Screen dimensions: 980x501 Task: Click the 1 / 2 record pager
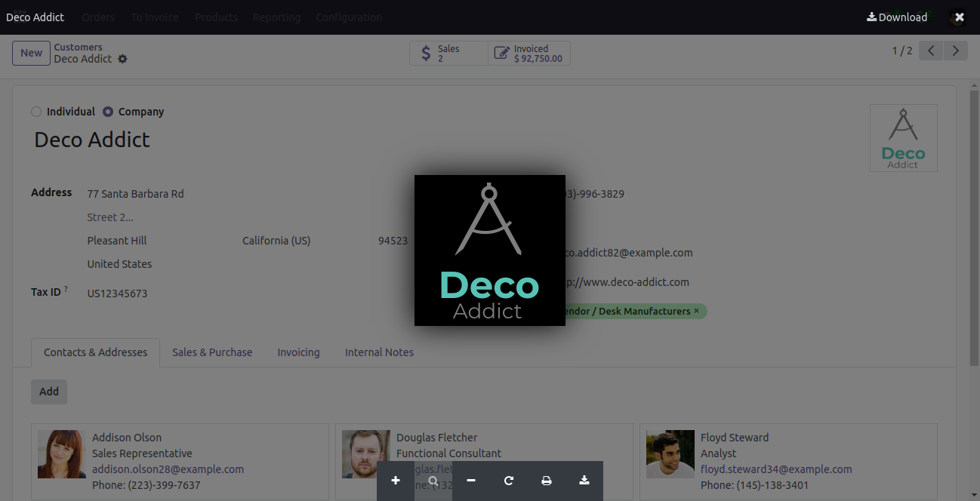point(902,51)
